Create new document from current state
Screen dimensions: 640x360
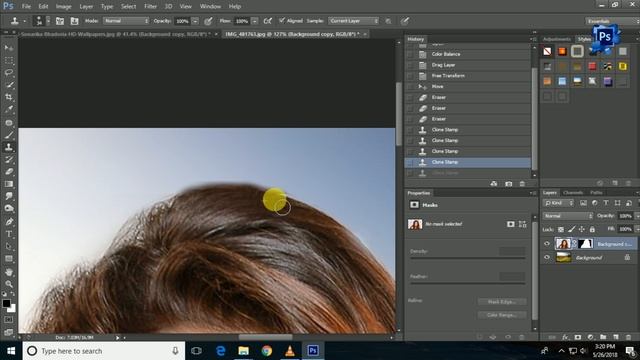click(494, 184)
